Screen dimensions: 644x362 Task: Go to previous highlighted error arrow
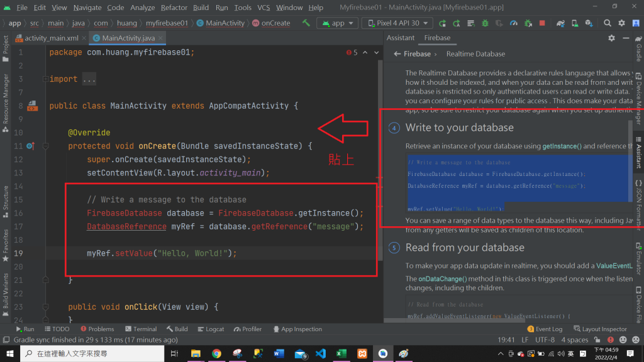(x=365, y=53)
